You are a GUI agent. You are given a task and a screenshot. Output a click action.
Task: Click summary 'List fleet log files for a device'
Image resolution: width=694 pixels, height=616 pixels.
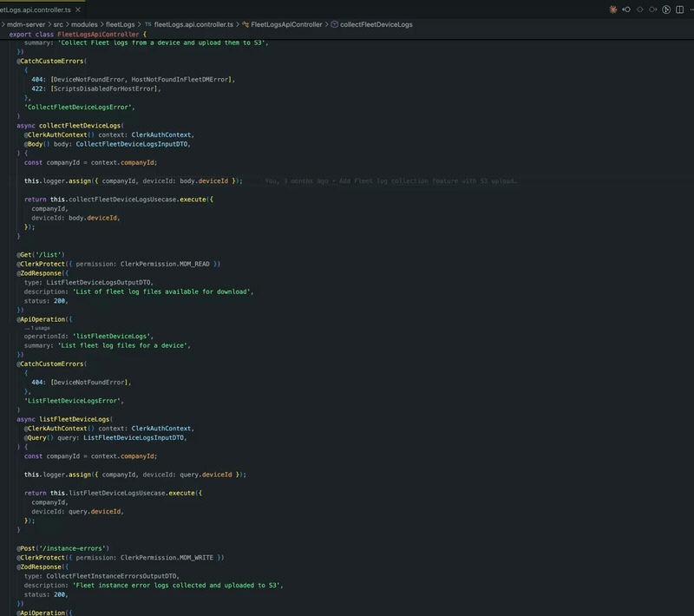pos(124,345)
